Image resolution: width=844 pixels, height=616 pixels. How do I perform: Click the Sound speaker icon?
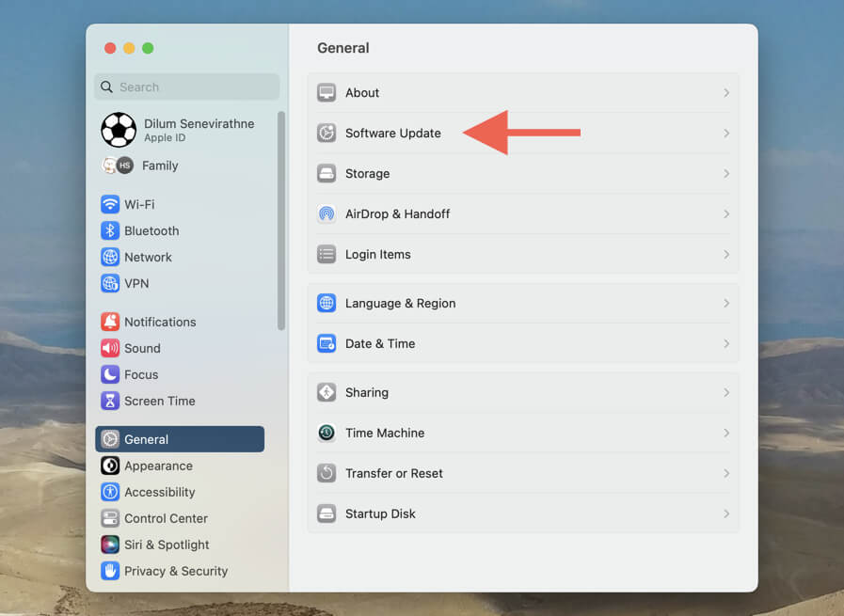pos(110,348)
